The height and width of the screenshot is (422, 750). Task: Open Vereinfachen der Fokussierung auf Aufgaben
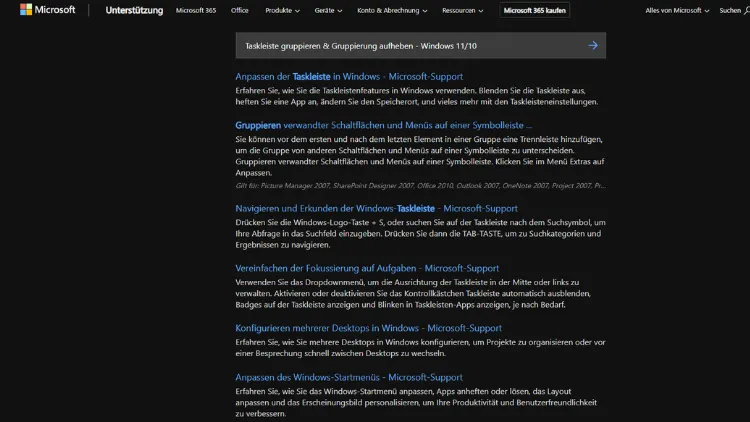[367, 268]
